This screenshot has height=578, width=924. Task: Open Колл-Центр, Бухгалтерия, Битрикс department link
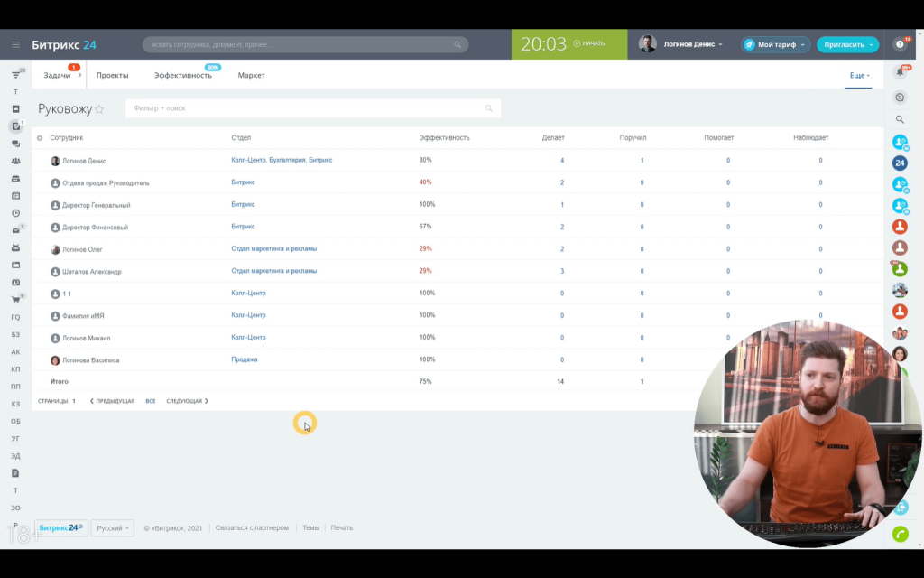click(x=282, y=161)
